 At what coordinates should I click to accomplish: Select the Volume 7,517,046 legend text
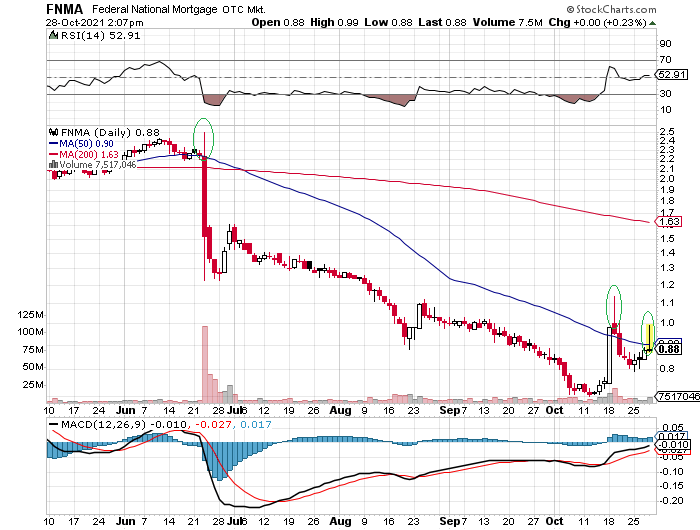click(x=98, y=165)
